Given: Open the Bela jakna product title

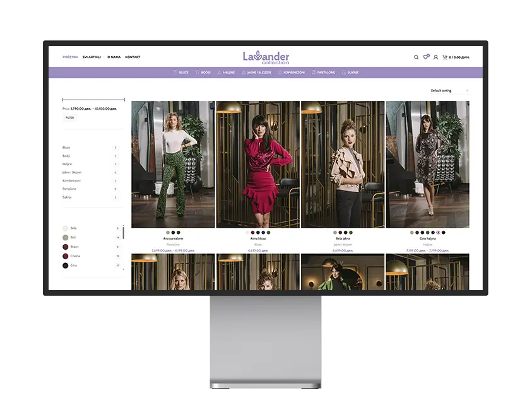Looking at the screenshot, I should [x=343, y=238].
